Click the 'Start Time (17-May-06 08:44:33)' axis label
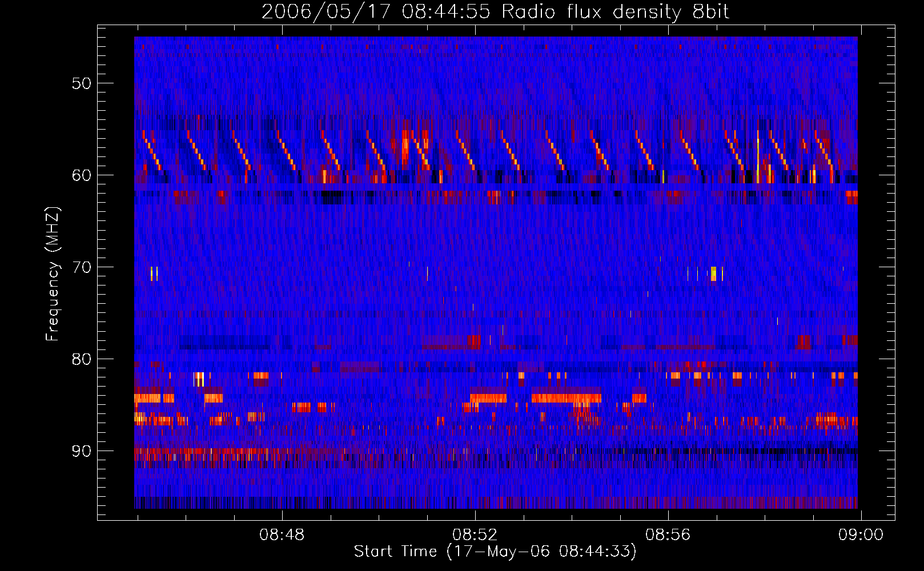Screen dimensions: 924x571 click(x=495, y=552)
